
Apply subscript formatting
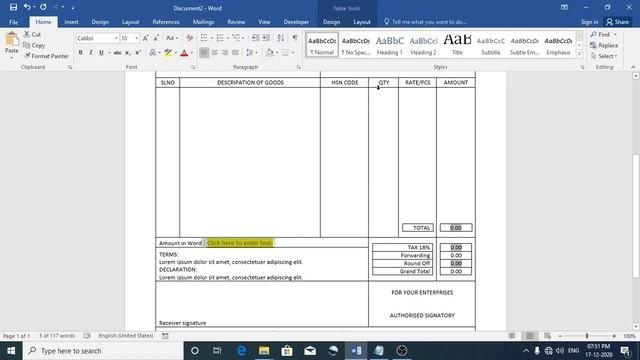pyautogui.click(x=128, y=53)
